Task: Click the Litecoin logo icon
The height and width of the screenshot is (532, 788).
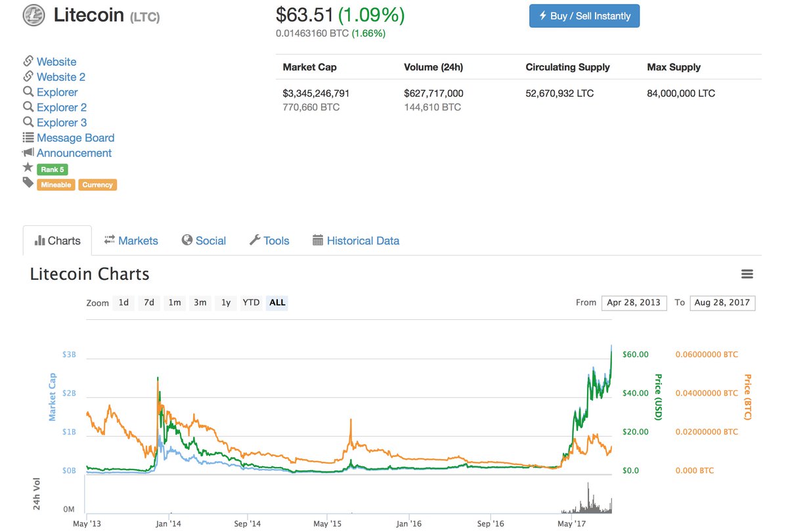Action: (x=33, y=15)
